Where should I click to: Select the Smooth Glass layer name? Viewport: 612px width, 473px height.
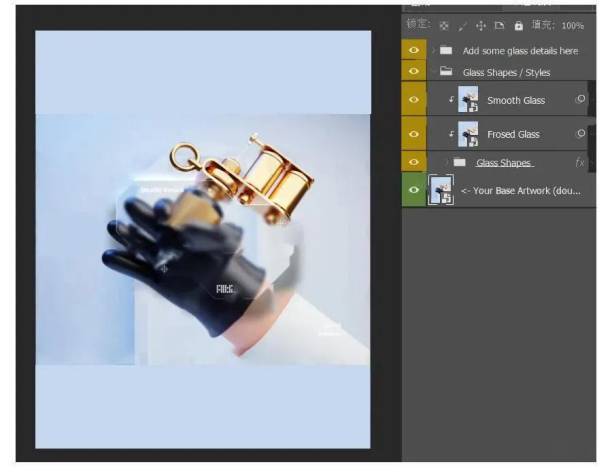(x=515, y=101)
